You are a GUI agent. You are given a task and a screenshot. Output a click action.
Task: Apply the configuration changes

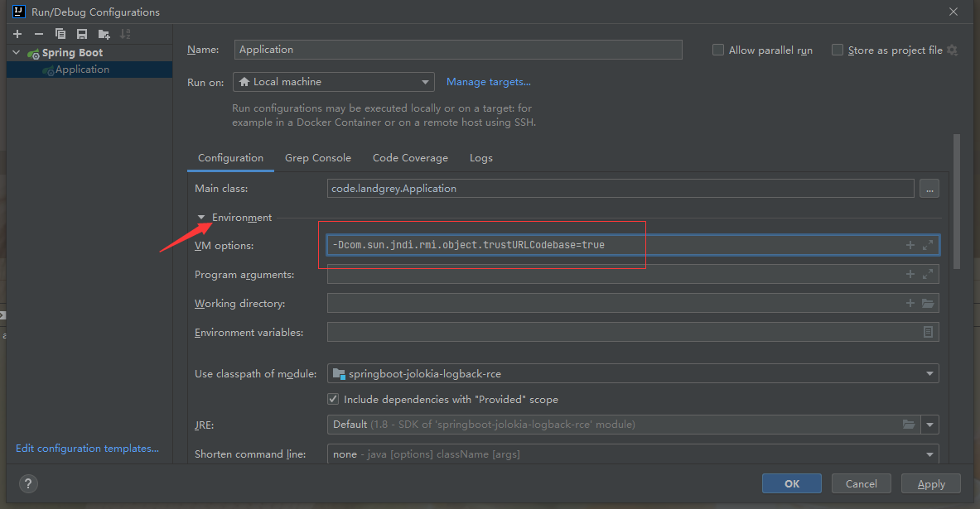click(x=930, y=483)
